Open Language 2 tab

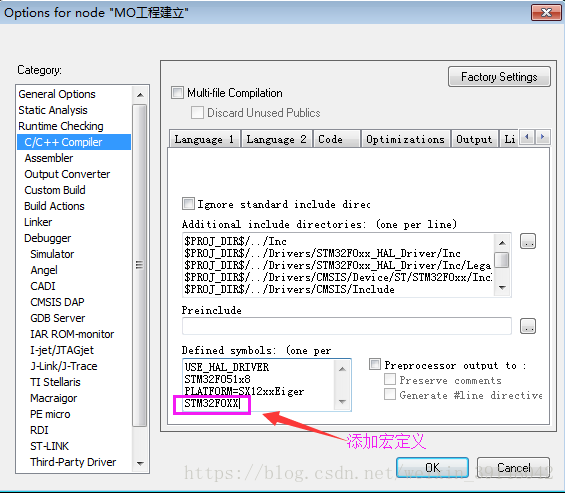tap(276, 139)
